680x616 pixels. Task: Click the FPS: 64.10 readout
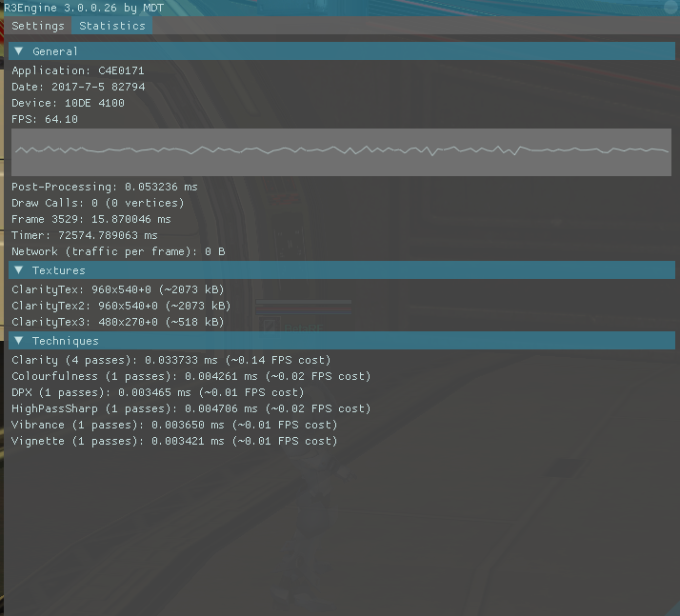point(45,119)
